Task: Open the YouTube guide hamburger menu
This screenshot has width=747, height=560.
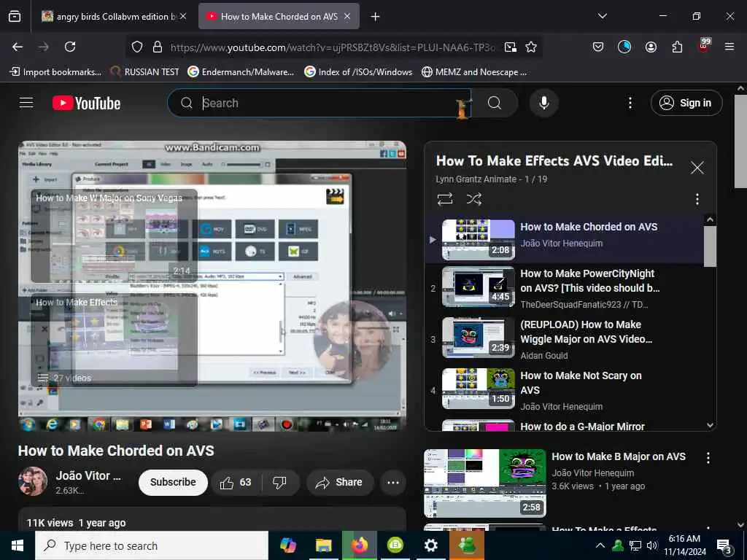Action: coord(26,103)
